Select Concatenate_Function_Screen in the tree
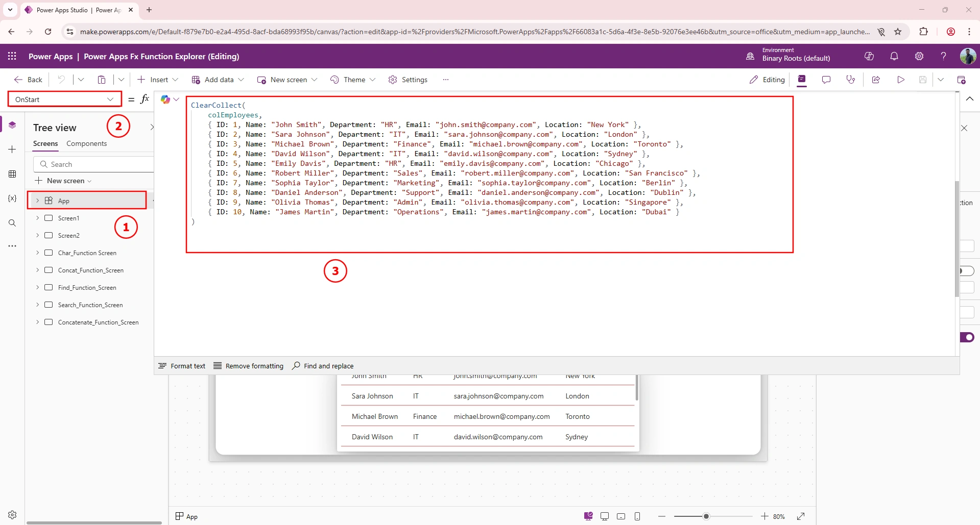Image resolution: width=980 pixels, height=525 pixels. (99, 322)
